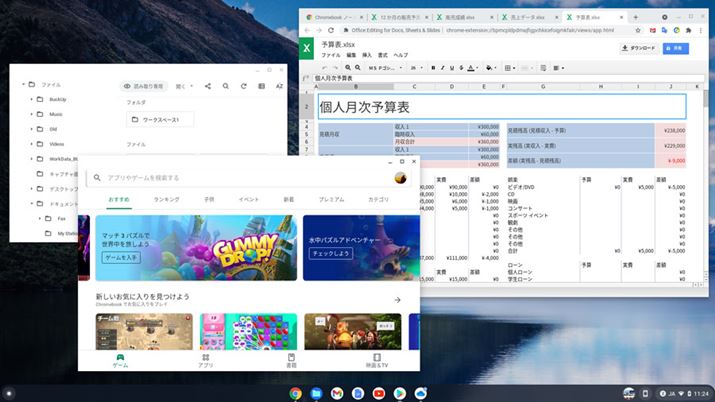Click the search icon in Files window
715x402 pixels.
click(x=226, y=86)
